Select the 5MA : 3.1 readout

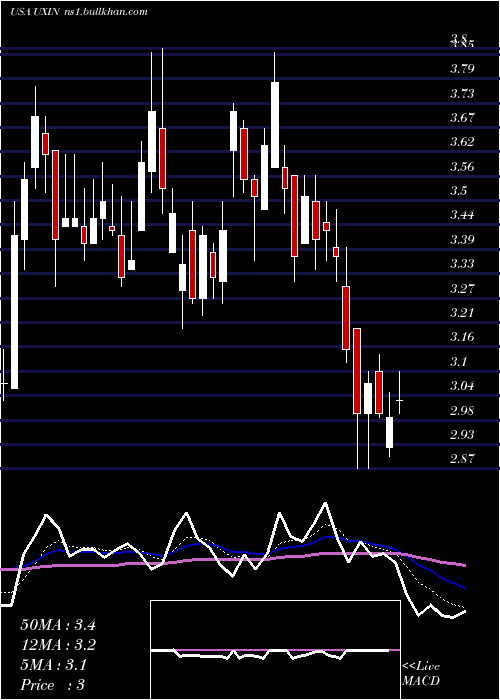[54, 665]
